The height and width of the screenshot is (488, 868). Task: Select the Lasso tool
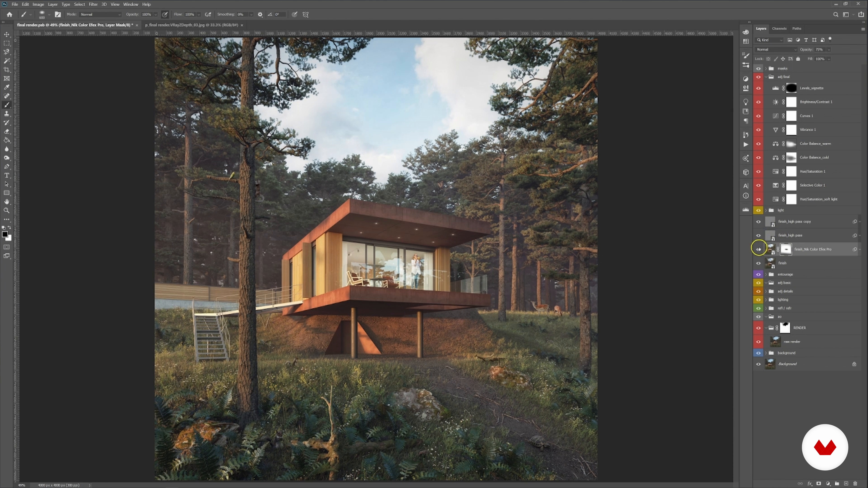(6, 52)
